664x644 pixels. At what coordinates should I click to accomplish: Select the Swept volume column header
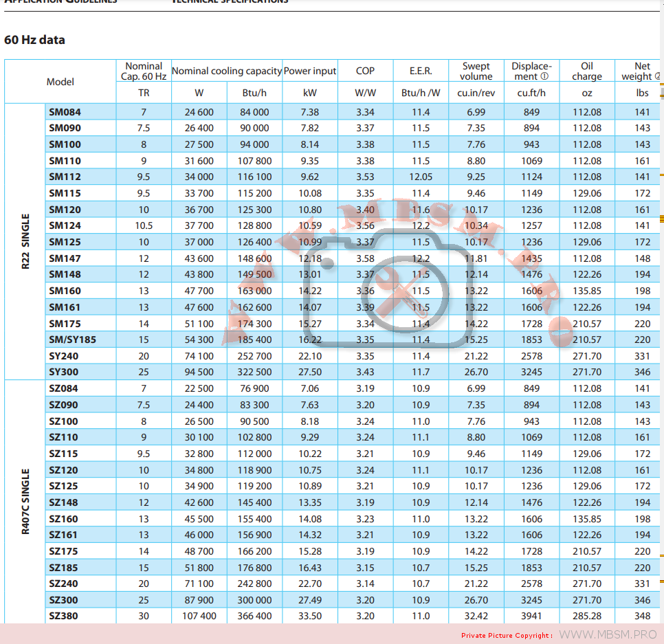tap(476, 71)
